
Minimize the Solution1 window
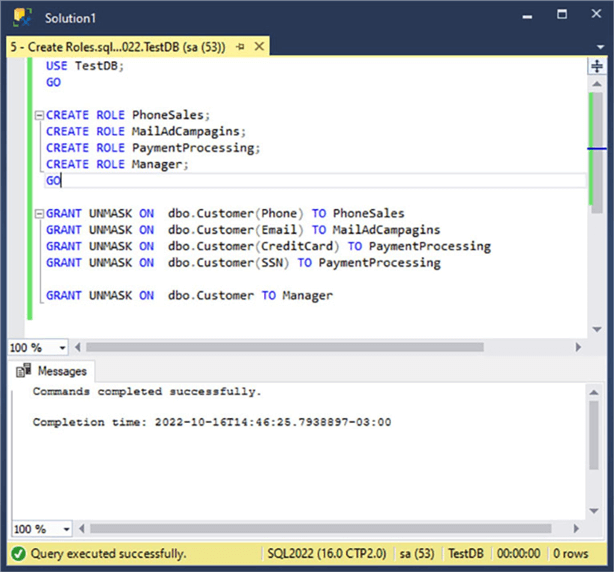[527, 16]
